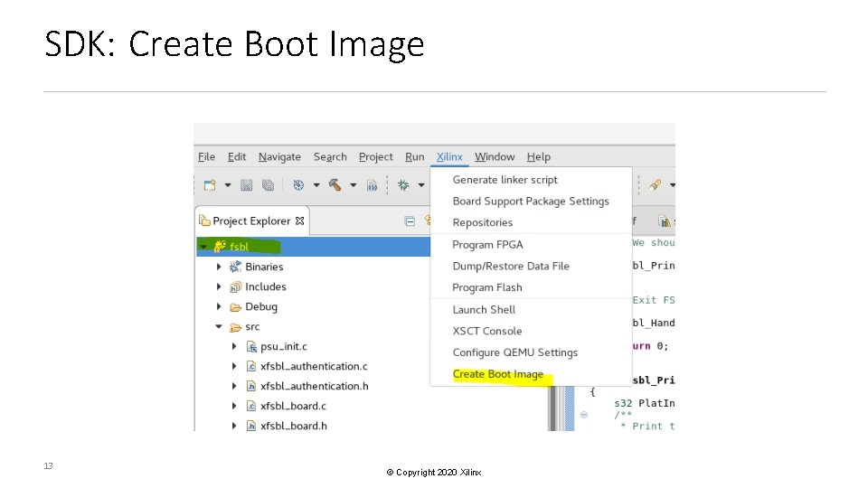Expand the xfsbl_board.h node
Screen dimensions: 868x488
pyautogui.click(x=234, y=426)
